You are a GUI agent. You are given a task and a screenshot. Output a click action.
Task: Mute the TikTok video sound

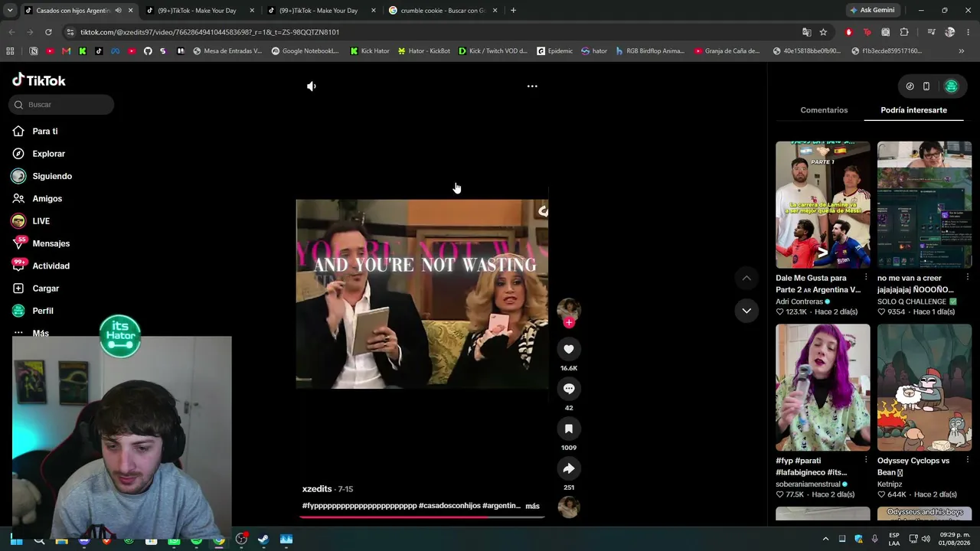coord(312,86)
